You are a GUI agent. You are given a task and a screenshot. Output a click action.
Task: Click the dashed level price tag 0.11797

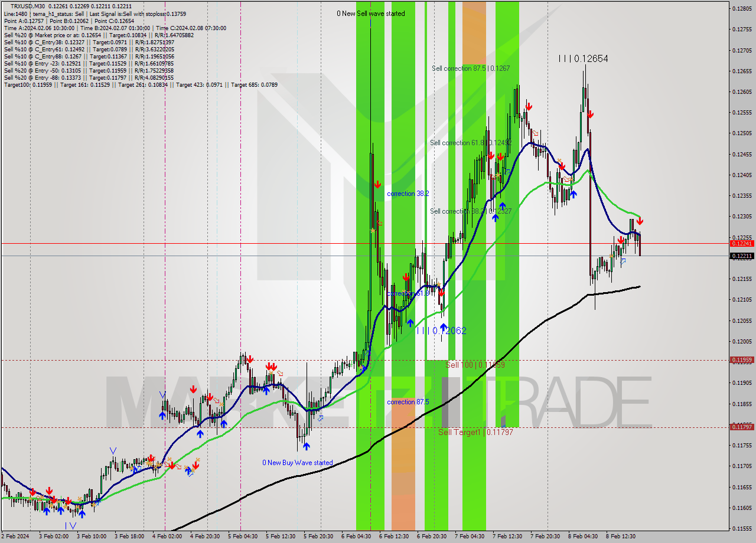pyautogui.click(x=742, y=427)
